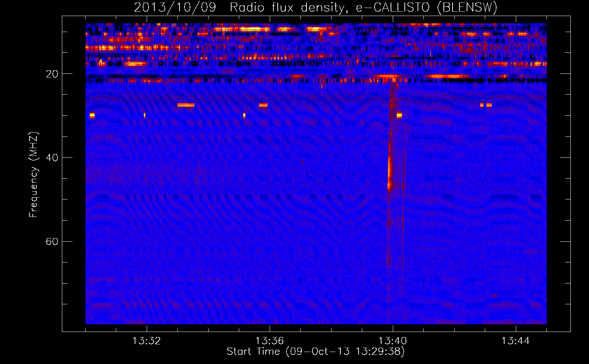Viewport: 589px width, 364px height.
Task: Click the 13:40 time tick label
Action: (x=393, y=341)
